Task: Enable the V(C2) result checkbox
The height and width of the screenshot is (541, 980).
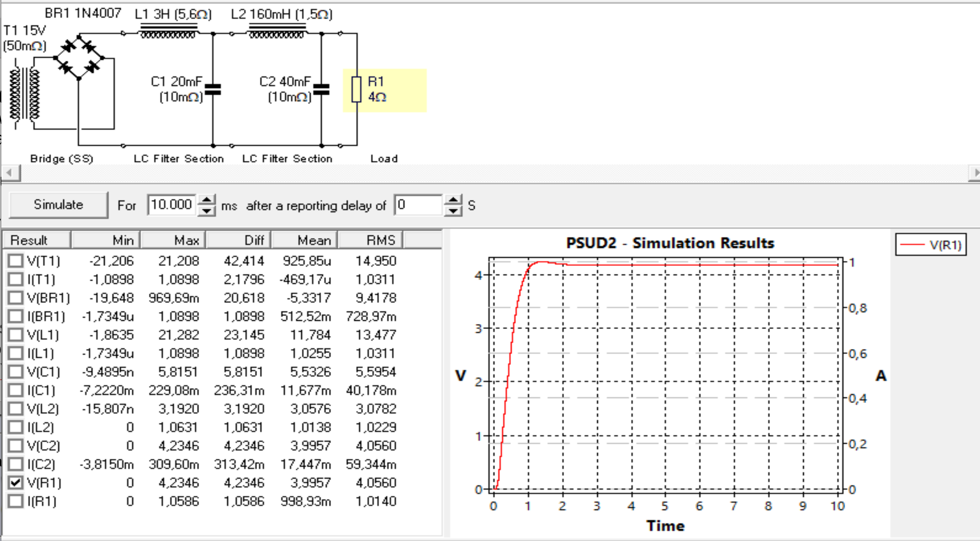Action: click(16, 446)
